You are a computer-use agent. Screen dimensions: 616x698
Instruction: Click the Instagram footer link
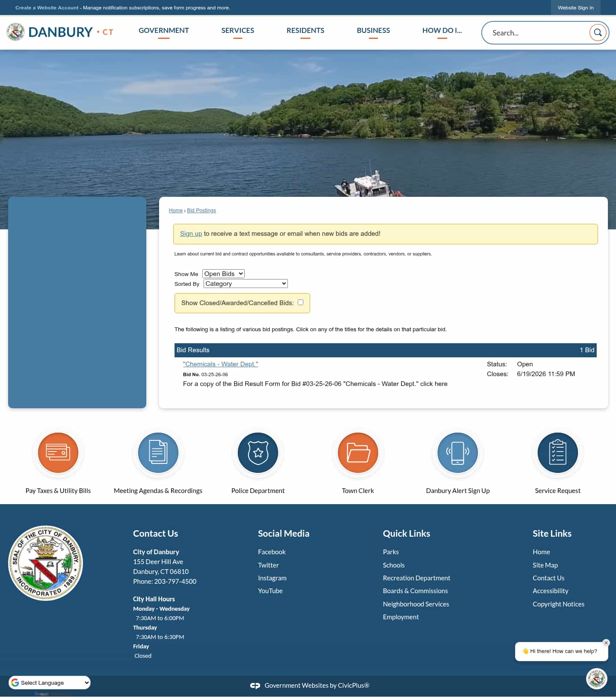272,578
